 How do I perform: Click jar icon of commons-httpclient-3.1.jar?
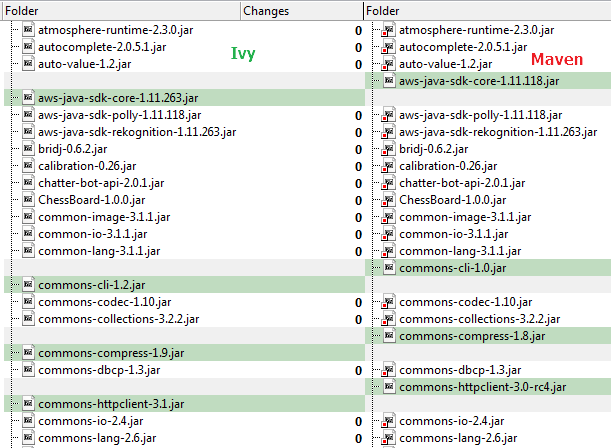(28, 404)
